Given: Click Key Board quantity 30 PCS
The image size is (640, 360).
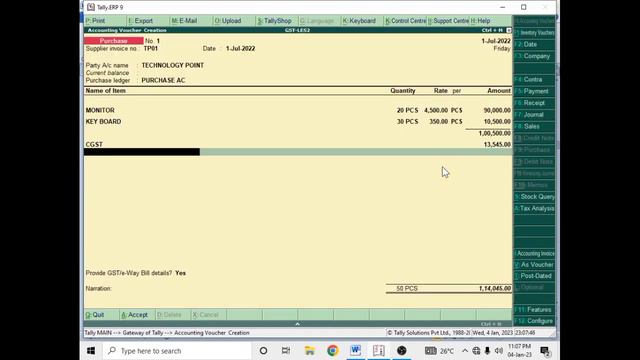Looking at the screenshot, I should click(407, 122).
